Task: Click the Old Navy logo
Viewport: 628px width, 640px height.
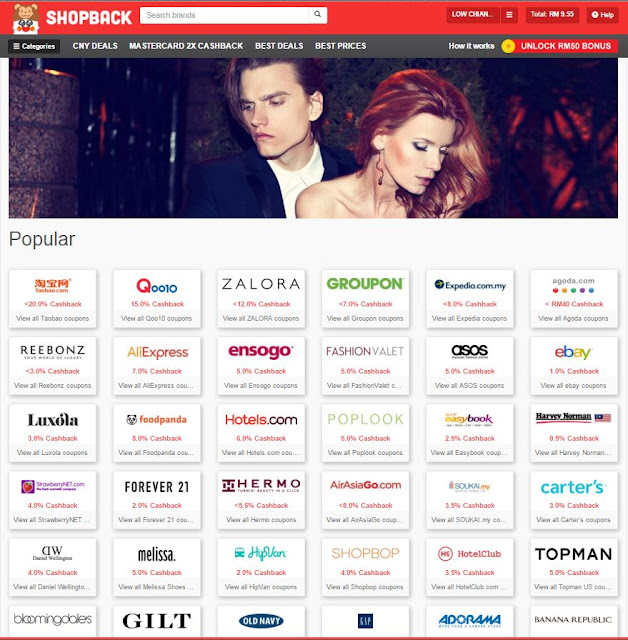Action: (261, 621)
